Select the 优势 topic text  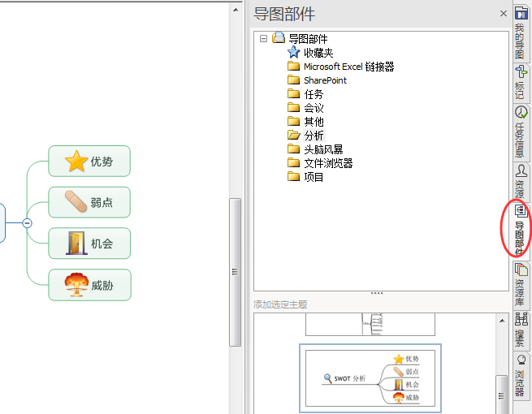pyautogui.click(x=102, y=162)
